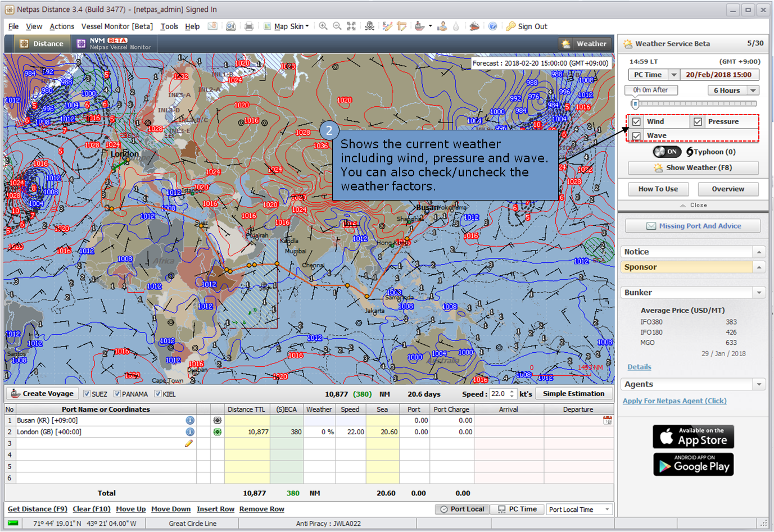Open the Actions menu
This screenshot has height=532, width=774.
point(62,26)
